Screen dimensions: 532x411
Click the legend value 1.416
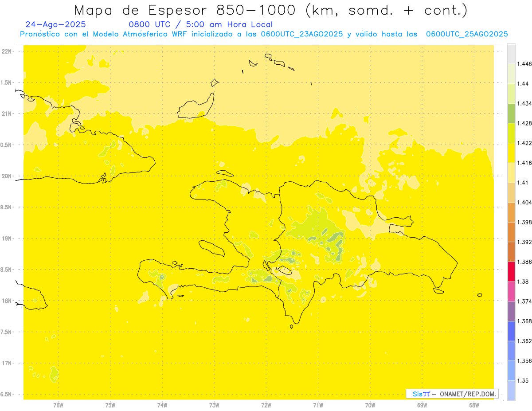(x=524, y=163)
